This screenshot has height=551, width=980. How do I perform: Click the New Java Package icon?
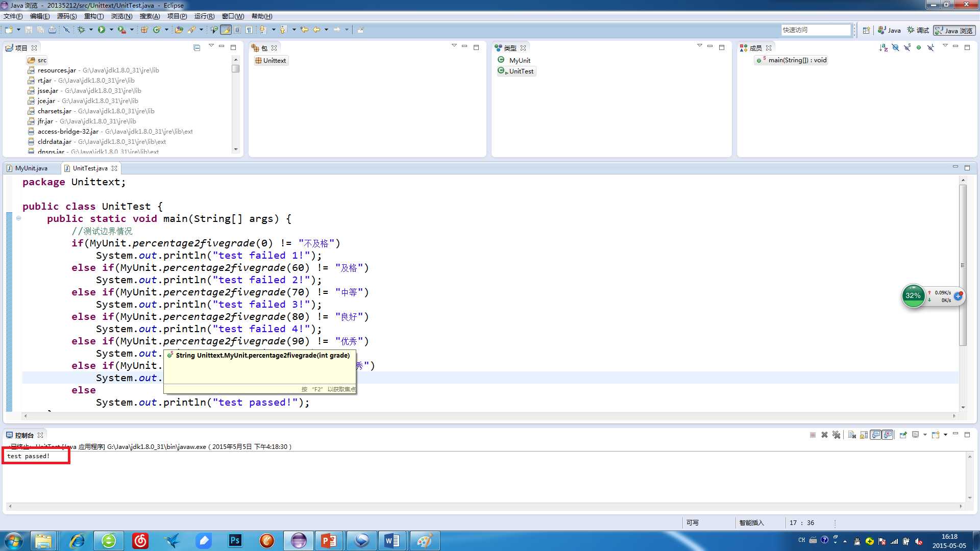pos(144,30)
